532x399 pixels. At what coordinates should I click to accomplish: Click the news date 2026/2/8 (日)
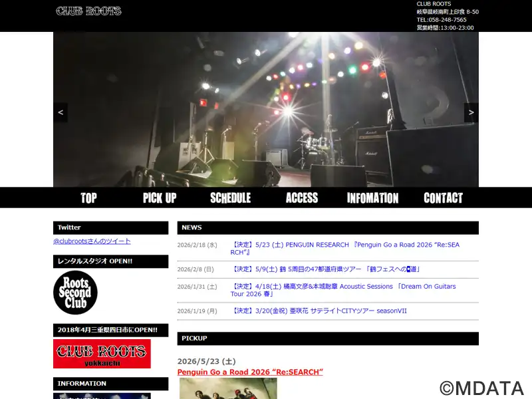[196, 269]
